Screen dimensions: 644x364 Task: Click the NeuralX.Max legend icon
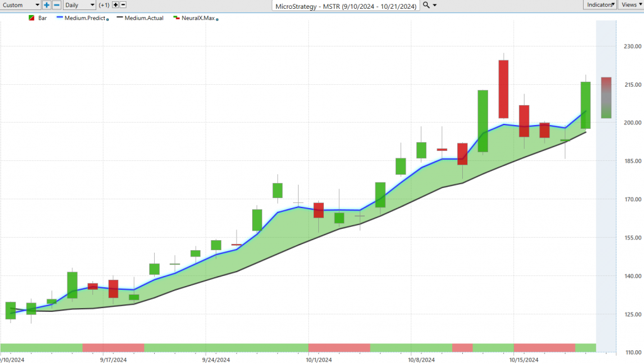click(x=177, y=18)
